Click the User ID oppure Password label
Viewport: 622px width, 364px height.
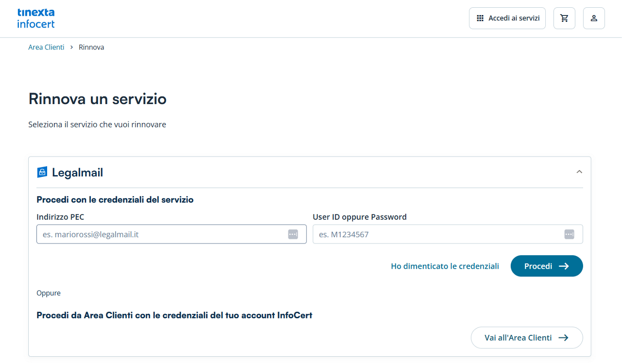(360, 217)
